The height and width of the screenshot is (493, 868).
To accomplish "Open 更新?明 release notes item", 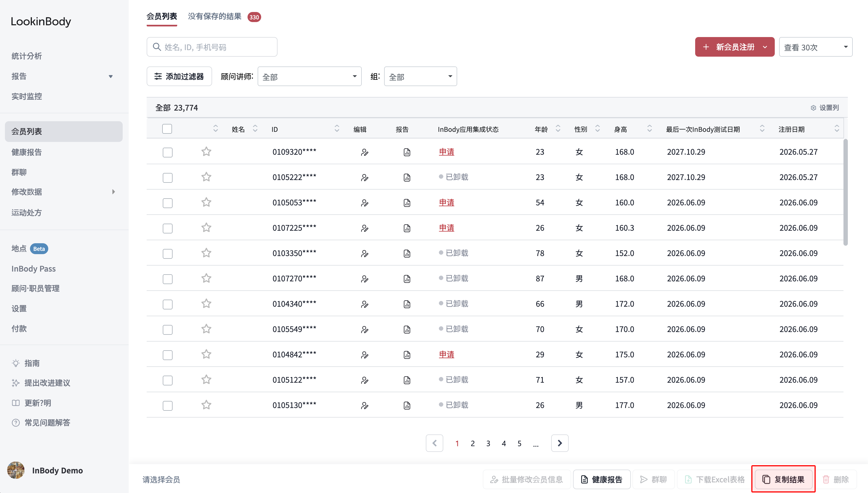I will (x=31, y=403).
